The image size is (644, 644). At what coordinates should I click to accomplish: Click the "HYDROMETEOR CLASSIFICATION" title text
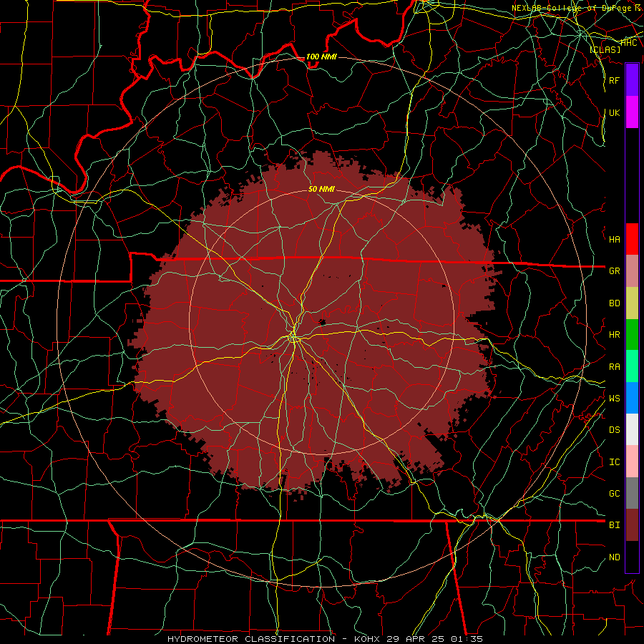point(251,639)
